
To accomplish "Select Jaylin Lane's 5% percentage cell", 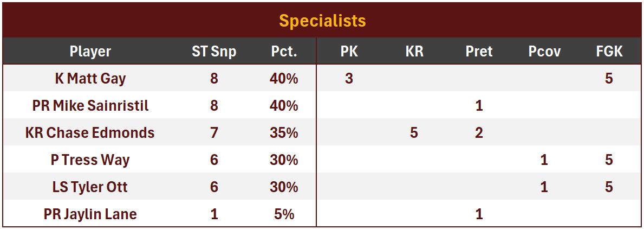I will tap(284, 214).
